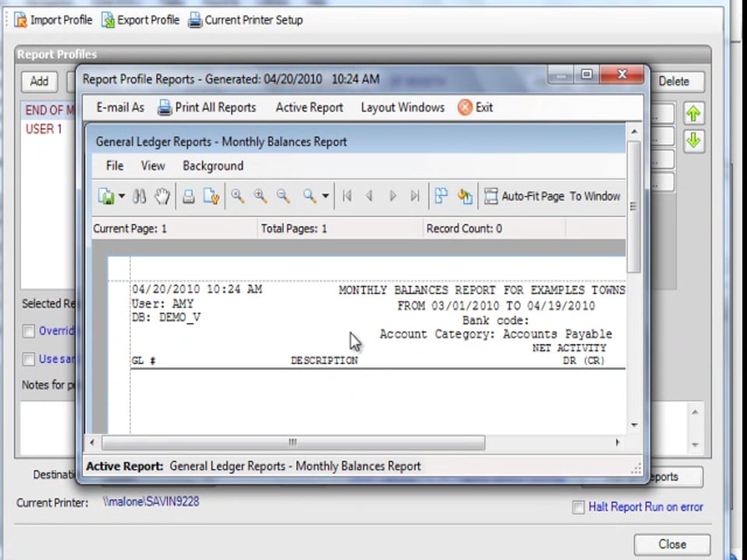Click the zoom in magnifier icon
This screenshot has height=560, width=747.
click(260, 196)
